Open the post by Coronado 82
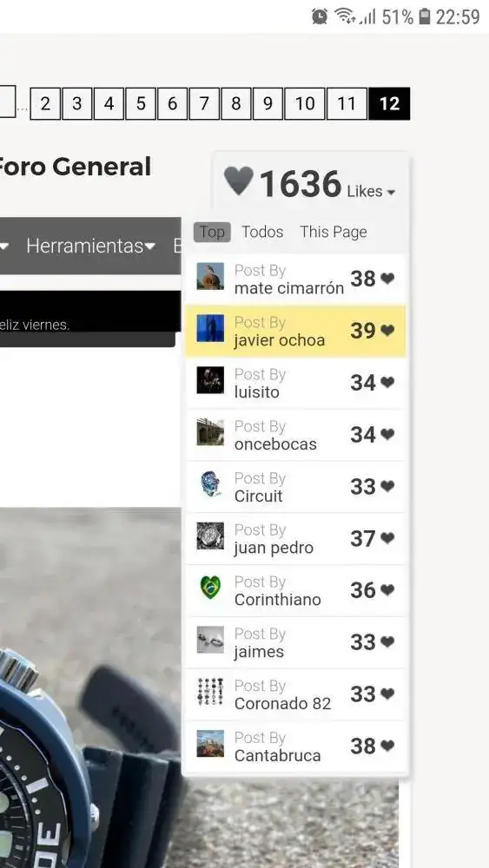The height and width of the screenshot is (868, 489). point(294,694)
